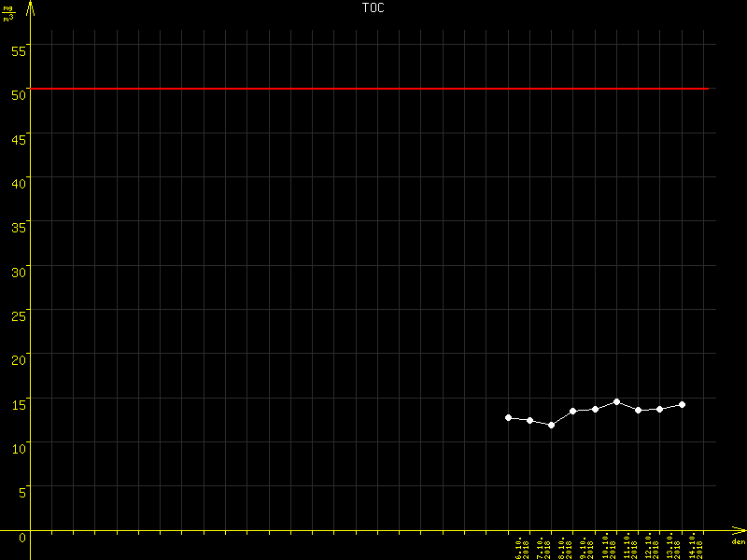Click the mg/m3 unit label at top left
The height and width of the screenshot is (560, 747).
tap(8, 13)
